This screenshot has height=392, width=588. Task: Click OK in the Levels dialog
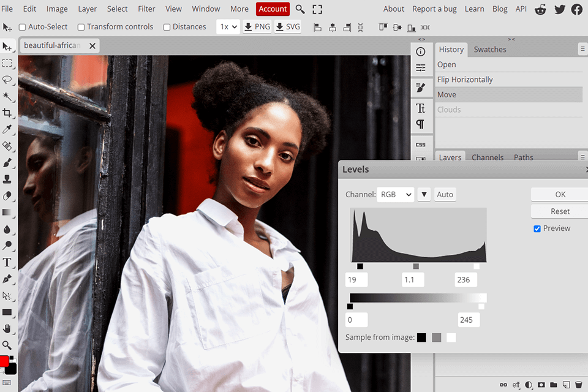point(560,194)
